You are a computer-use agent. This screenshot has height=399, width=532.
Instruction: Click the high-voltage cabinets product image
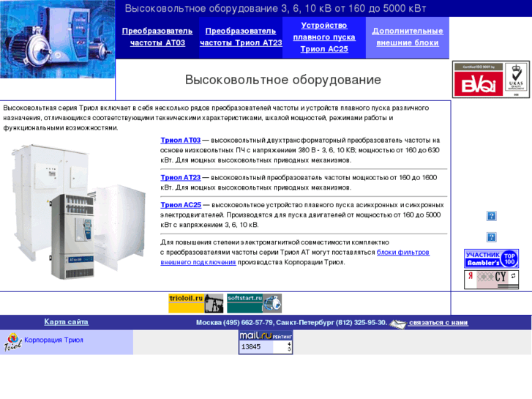point(79,212)
